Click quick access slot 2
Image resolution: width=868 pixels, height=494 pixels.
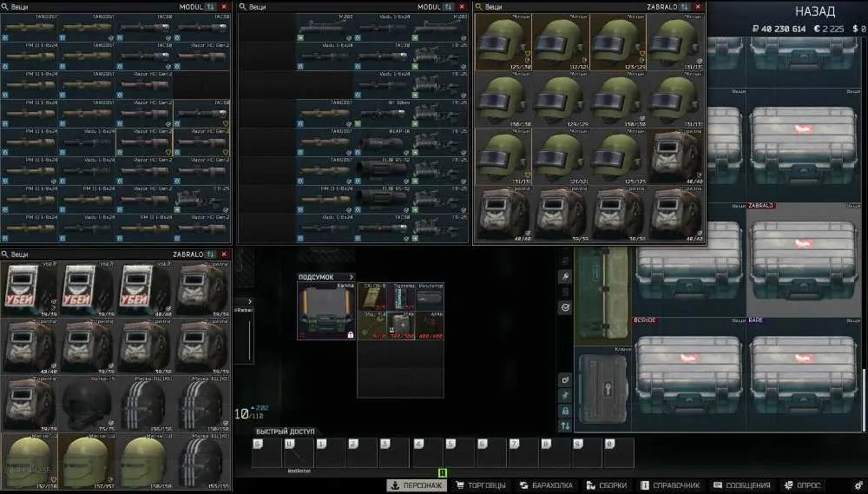(x=363, y=453)
